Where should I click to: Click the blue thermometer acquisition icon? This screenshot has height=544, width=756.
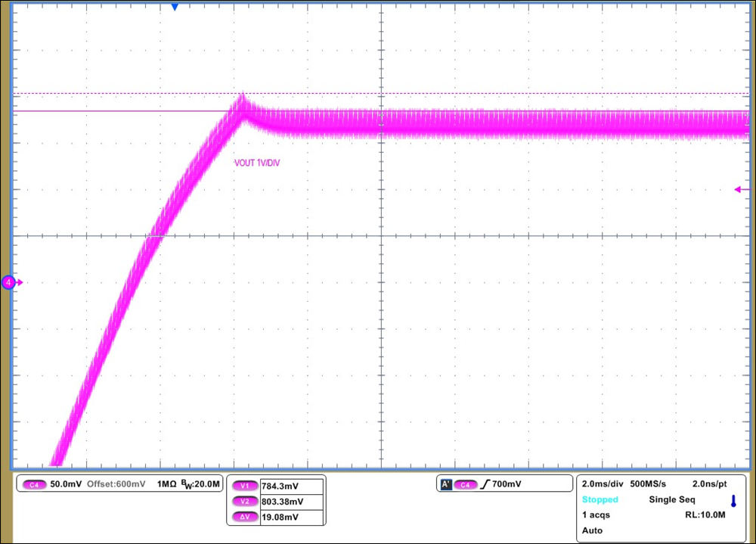733,501
